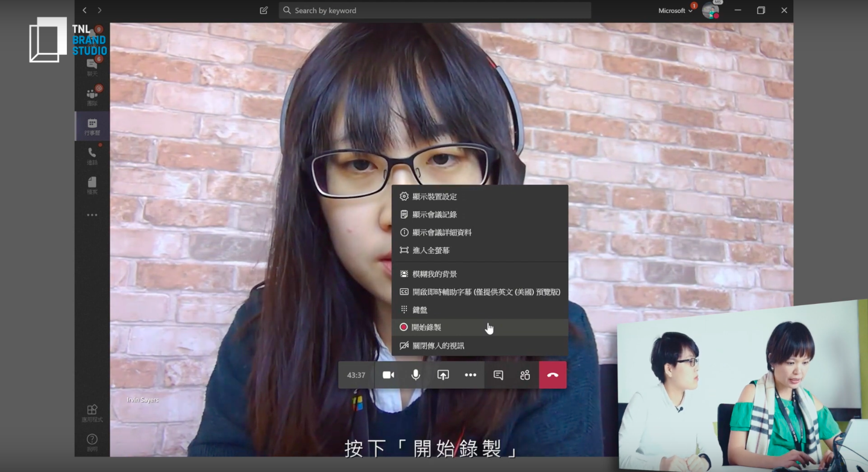Open the 鍵盤 dial pad option

[x=420, y=310]
